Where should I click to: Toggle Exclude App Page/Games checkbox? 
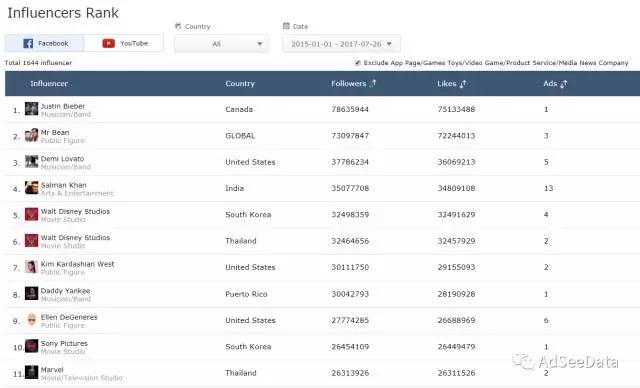[358, 63]
